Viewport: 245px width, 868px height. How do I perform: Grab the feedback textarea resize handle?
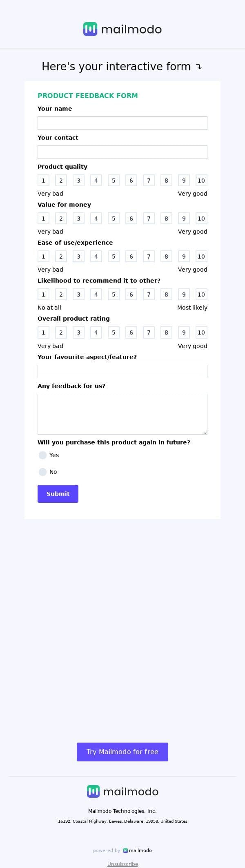[x=205, y=432]
